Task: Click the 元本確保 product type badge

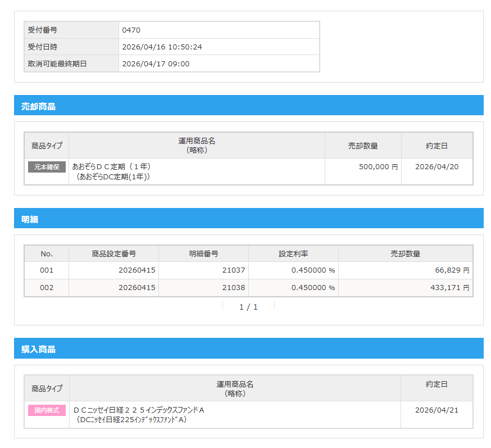Action: pyautogui.click(x=47, y=167)
